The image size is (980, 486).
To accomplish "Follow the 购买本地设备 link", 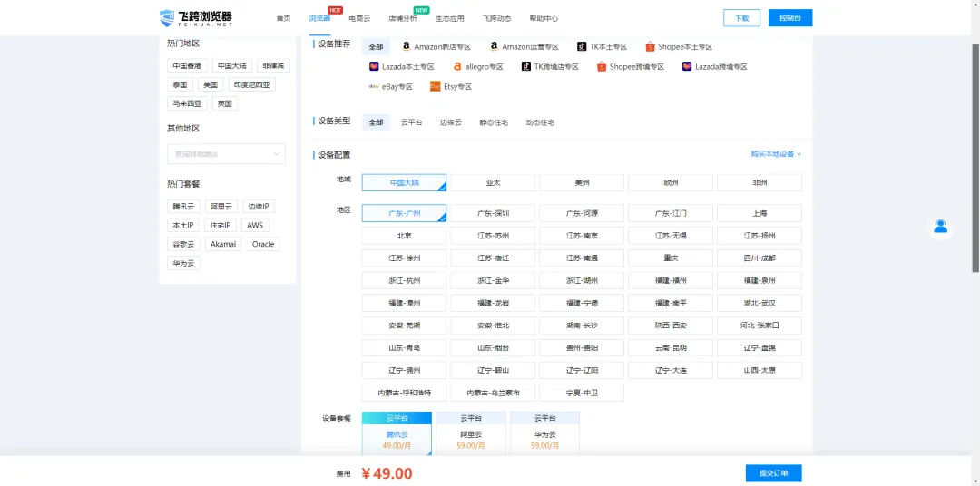I will tap(776, 153).
